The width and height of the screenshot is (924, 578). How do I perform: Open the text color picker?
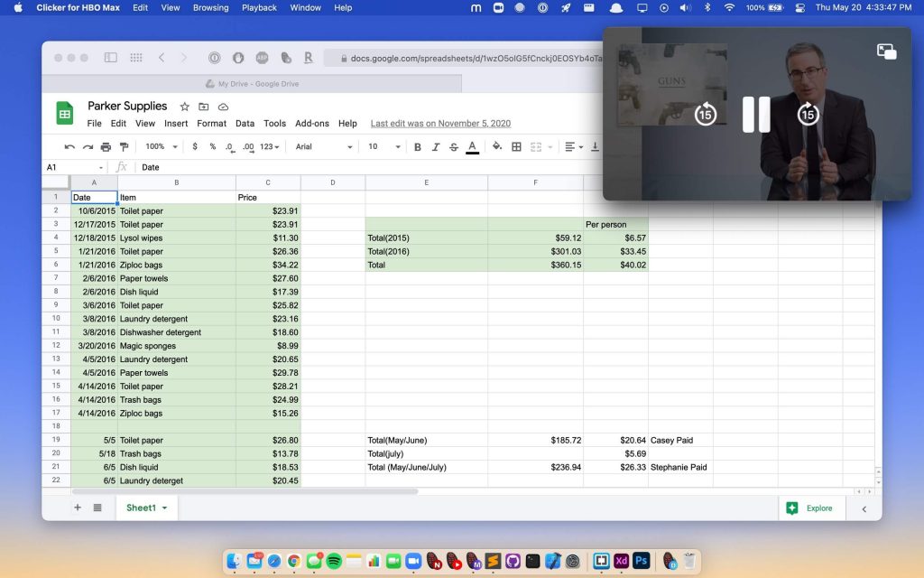tap(472, 146)
